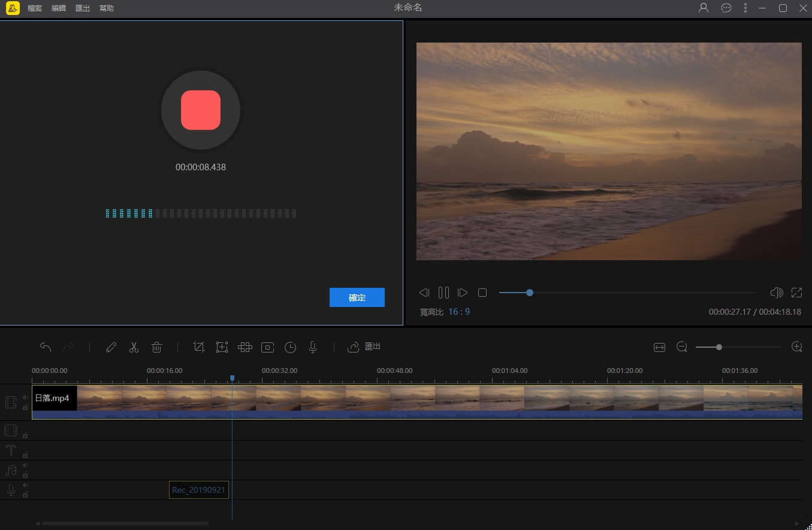Viewport: 812px width, 530px height.
Task: Click the microphone voiceover toolbar icon
Action: (313, 347)
